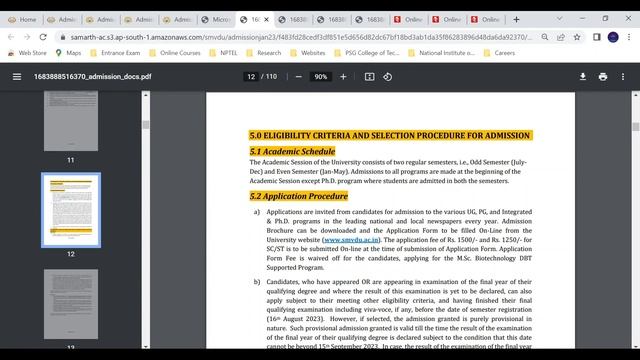Switch to the first Admin tab
Image resolution: width=640 pixels, height=360 pixels.
click(x=62, y=19)
